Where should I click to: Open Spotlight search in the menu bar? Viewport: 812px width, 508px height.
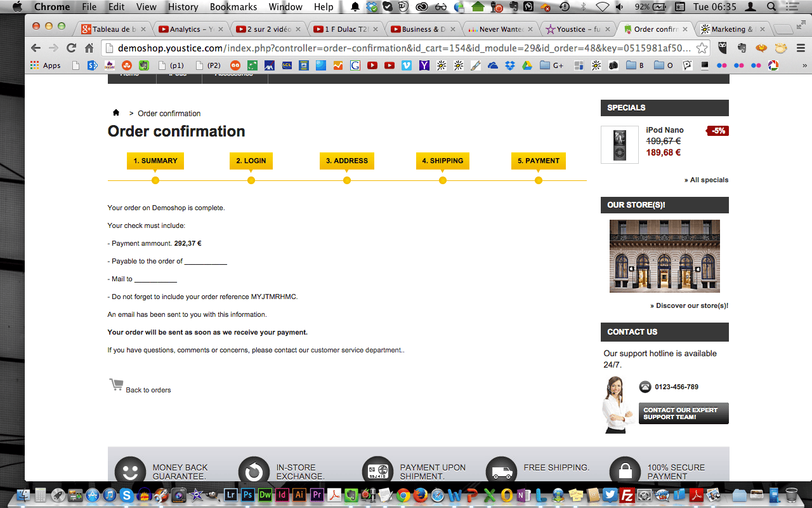[x=771, y=7]
